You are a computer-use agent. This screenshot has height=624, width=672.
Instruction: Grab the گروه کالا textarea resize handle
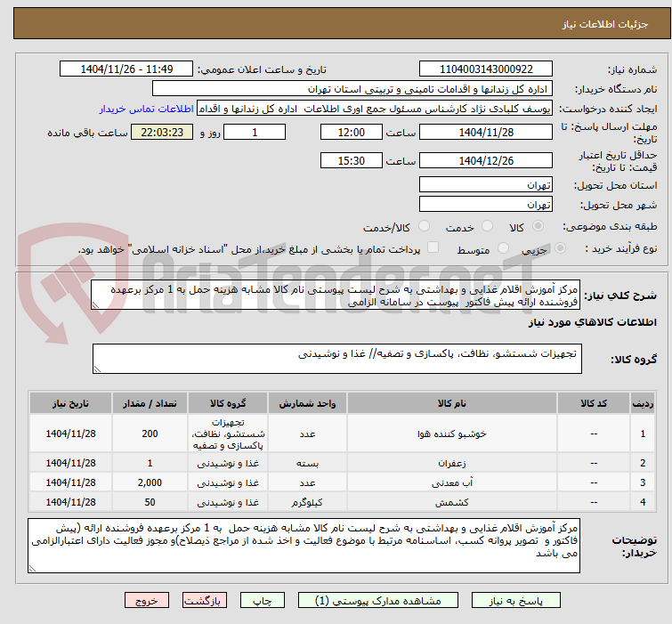pos(97,369)
